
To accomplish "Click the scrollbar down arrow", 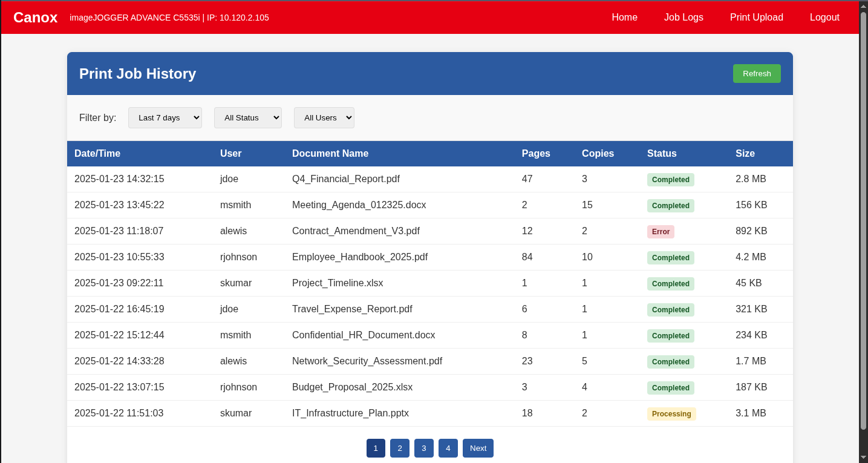I will [863, 457].
